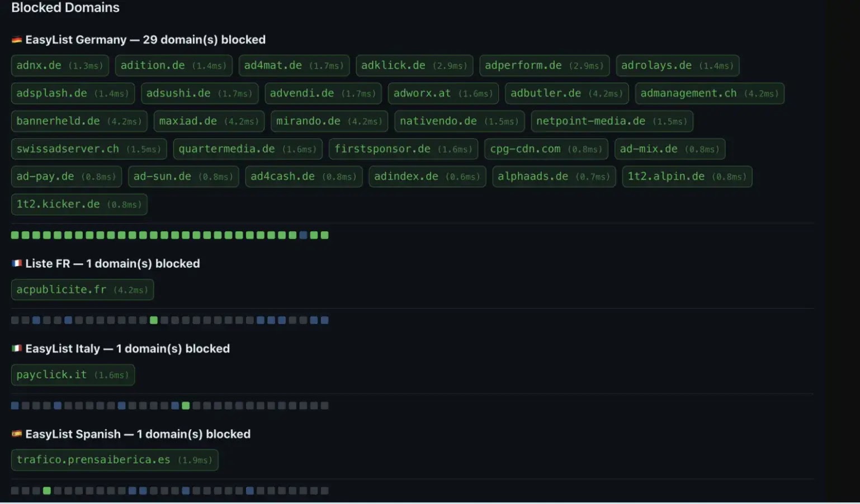The height and width of the screenshot is (504, 860).
Task: Click the adnx.de domain chip
Action: coord(60,65)
